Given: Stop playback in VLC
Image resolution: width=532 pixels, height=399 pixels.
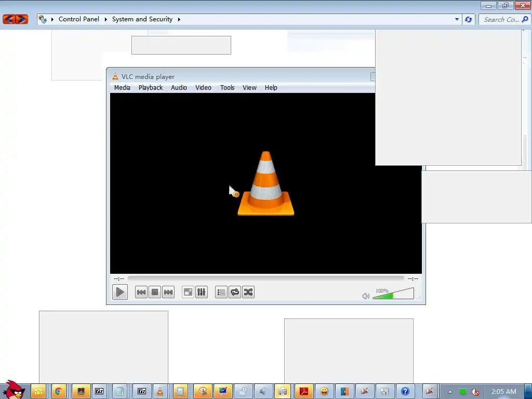Looking at the screenshot, I should click(155, 292).
